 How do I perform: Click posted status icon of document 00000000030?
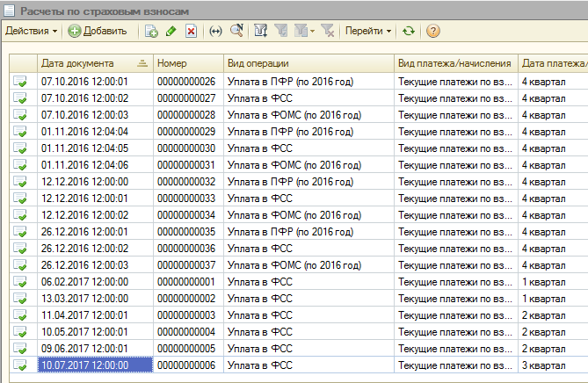click(x=19, y=148)
